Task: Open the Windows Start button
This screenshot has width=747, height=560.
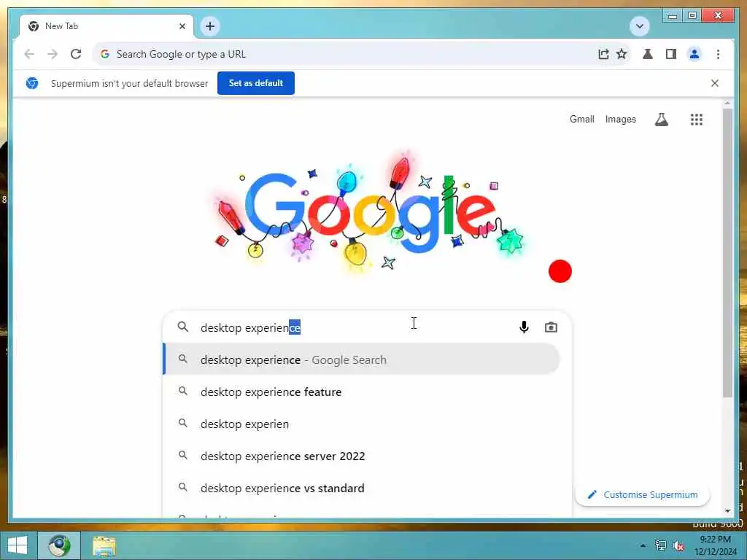Action: (18, 545)
